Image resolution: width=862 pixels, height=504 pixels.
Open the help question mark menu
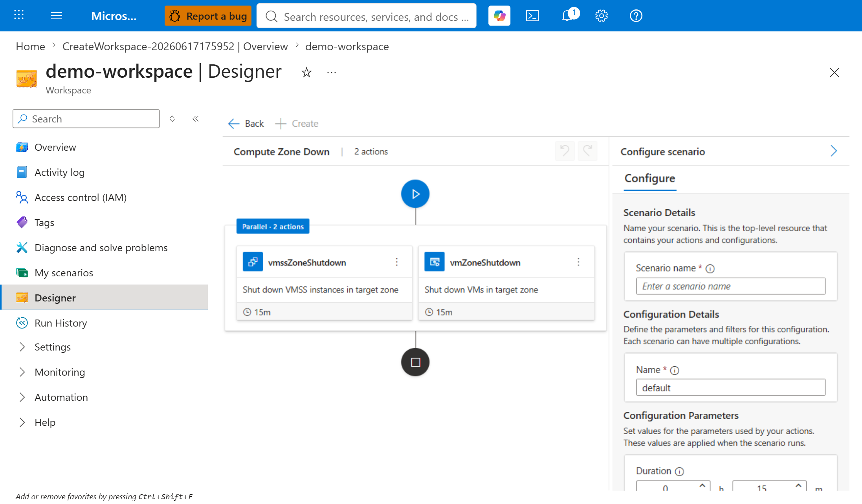[x=636, y=16]
